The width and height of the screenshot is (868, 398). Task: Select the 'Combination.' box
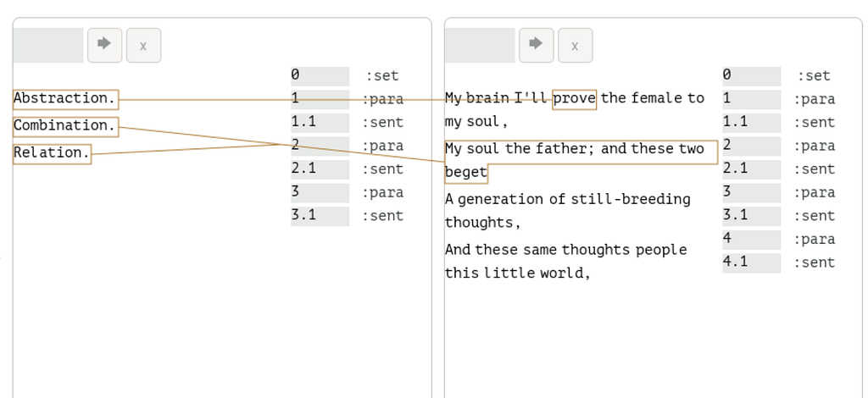(x=65, y=126)
